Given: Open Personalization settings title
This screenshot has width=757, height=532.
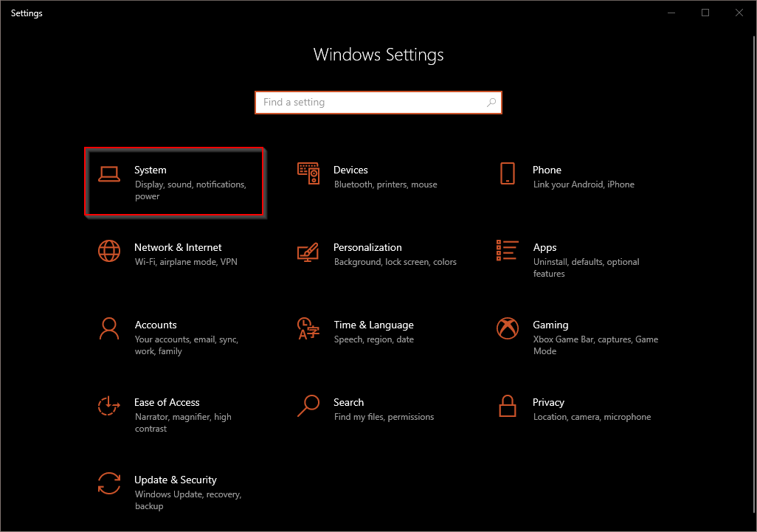Looking at the screenshot, I should (x=367, y=247).
